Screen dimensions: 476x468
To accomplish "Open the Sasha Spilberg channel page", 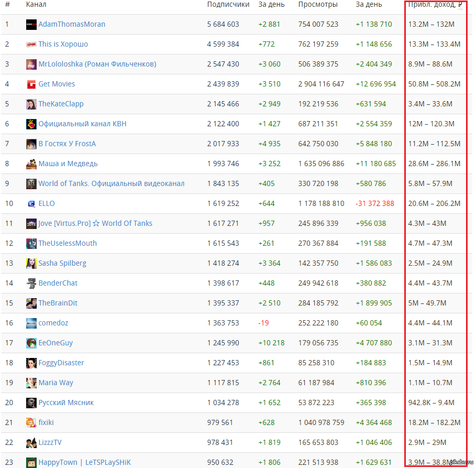I will (62, 263).
